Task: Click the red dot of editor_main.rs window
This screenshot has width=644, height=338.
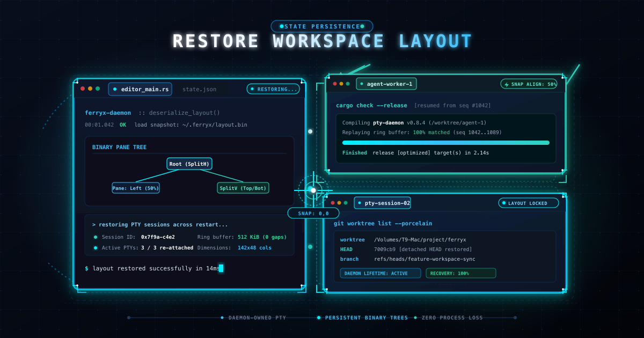Action: pos(83,89)
